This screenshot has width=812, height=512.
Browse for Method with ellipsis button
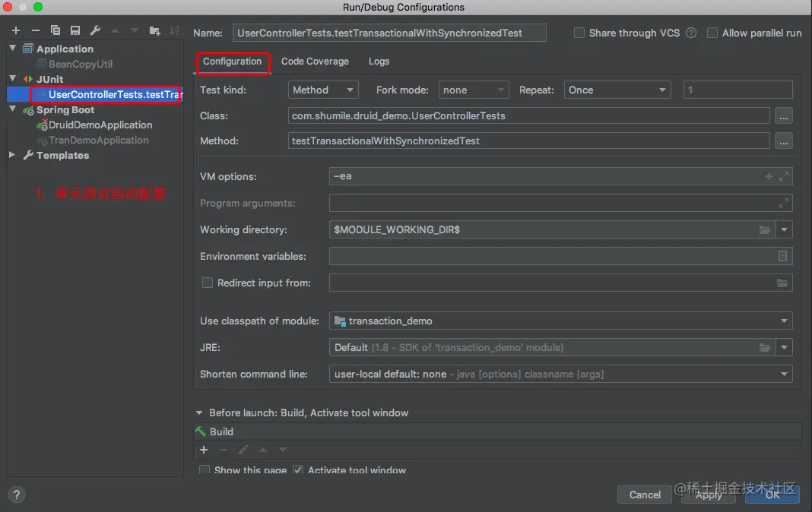pos(784,141)
